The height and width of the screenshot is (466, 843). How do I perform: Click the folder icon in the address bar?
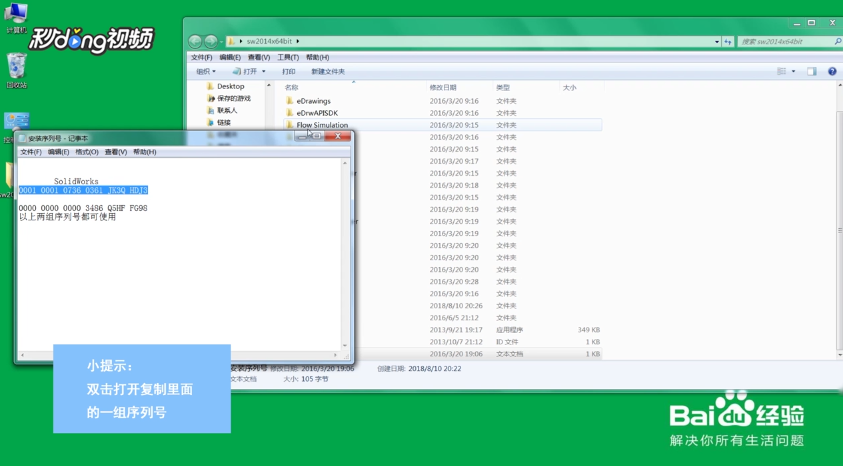(x=231, y=41)
